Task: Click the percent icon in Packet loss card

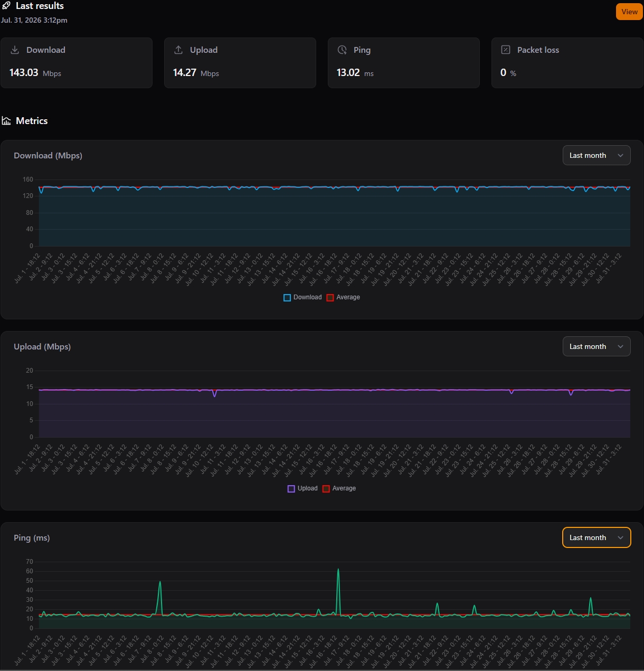Action: [x=506, y=50]
